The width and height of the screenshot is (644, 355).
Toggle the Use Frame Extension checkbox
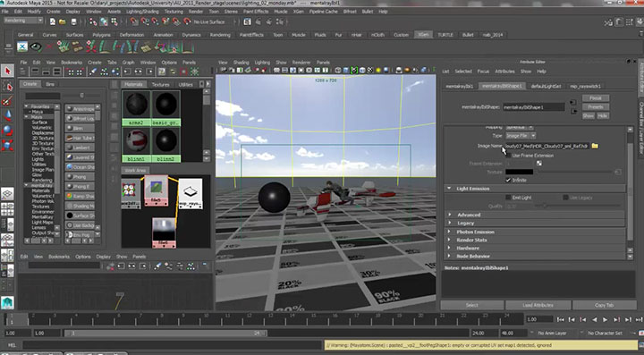pos(508,156)
